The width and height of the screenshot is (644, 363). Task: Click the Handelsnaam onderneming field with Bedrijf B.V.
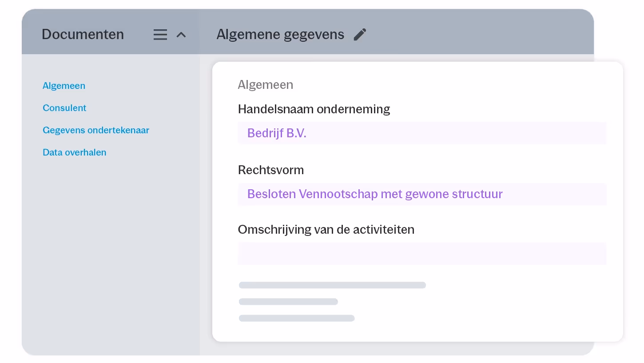[x=422, y=133]
